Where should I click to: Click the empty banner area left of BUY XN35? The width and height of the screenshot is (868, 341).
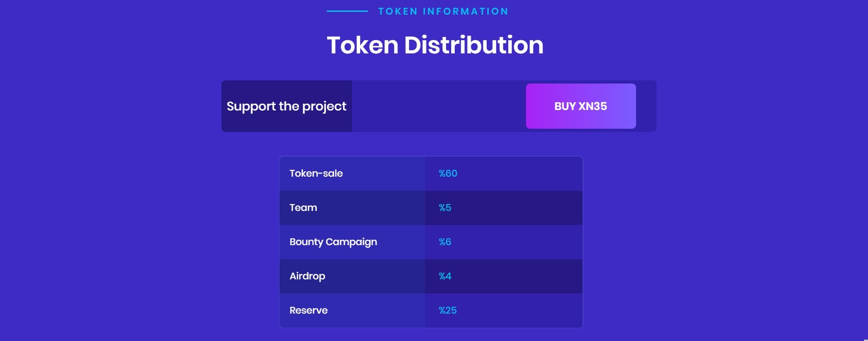pyautogui.click(x=439, y=106)
